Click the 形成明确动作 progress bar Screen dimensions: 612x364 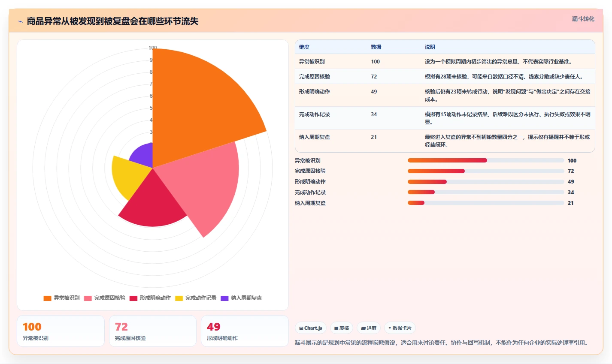pos(486,182)
